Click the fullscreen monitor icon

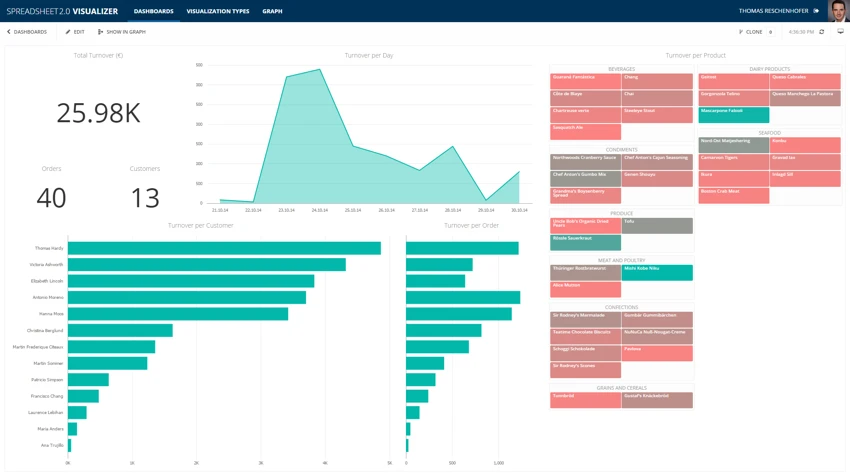click(840, 32)
